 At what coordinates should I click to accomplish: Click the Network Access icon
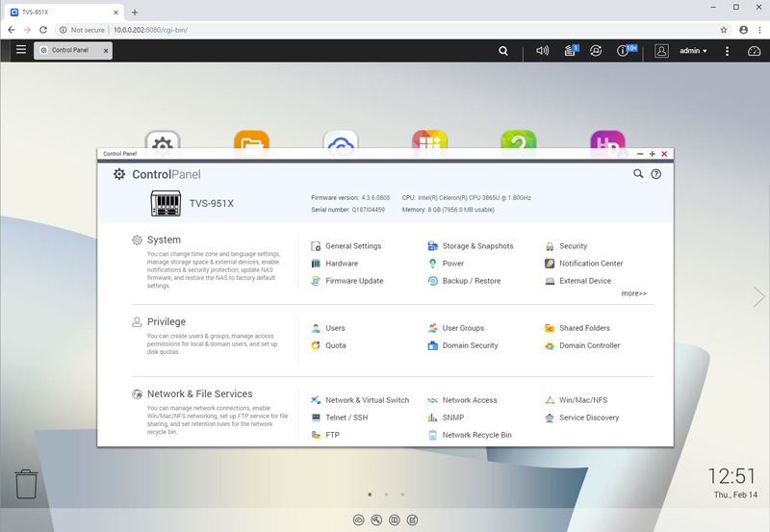432,400
